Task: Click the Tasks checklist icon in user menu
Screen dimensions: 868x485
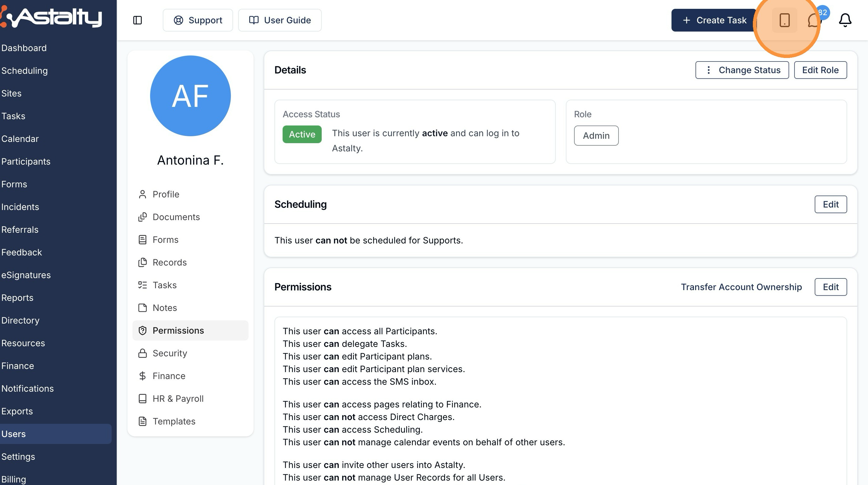Action: coord(143,285)
